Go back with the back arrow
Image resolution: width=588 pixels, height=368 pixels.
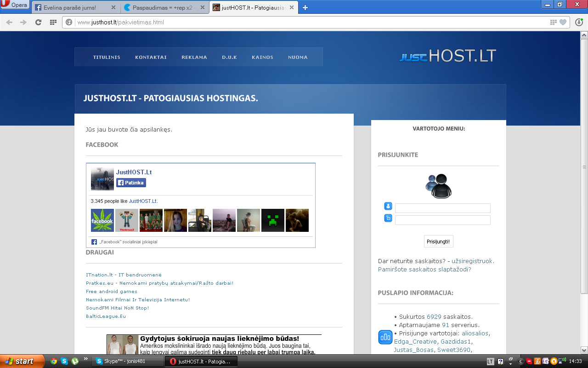pos(9,22)
